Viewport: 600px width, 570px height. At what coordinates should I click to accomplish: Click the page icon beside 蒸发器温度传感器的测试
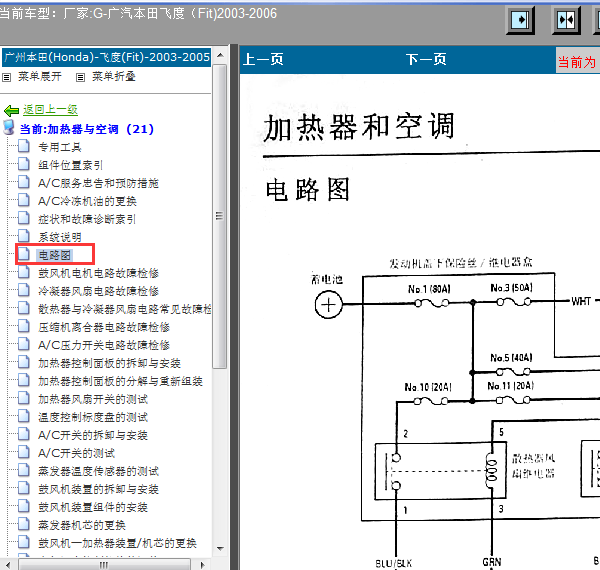24,469
